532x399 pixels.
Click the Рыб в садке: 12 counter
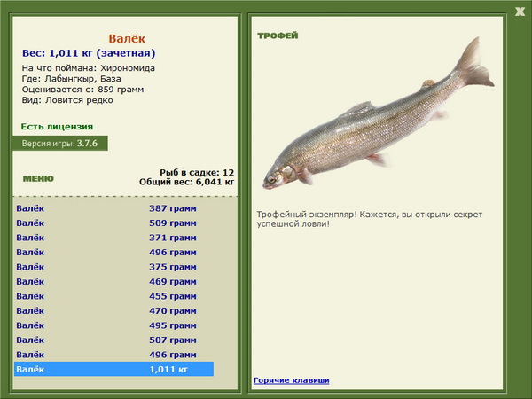point(197,172)
